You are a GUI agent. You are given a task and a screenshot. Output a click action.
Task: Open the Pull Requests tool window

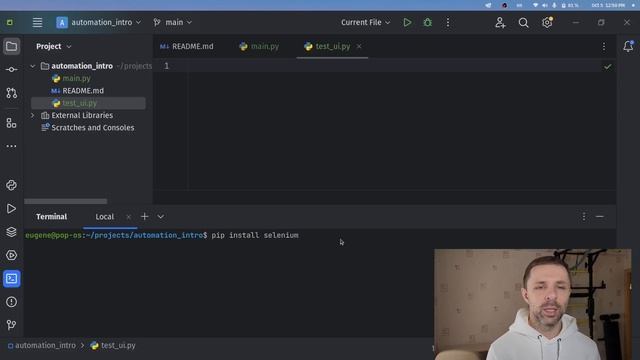point(11,93)
